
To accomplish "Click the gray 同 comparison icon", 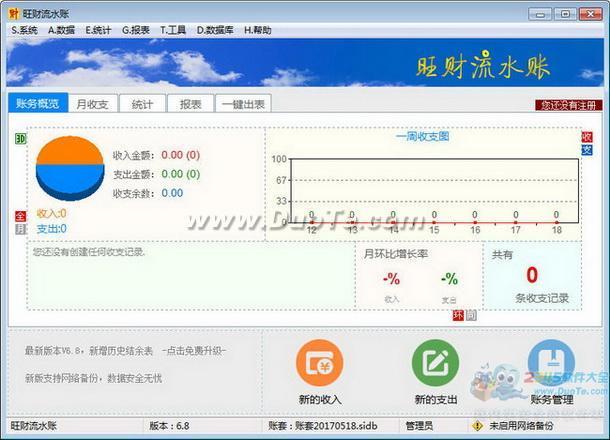I will [471, 315].
